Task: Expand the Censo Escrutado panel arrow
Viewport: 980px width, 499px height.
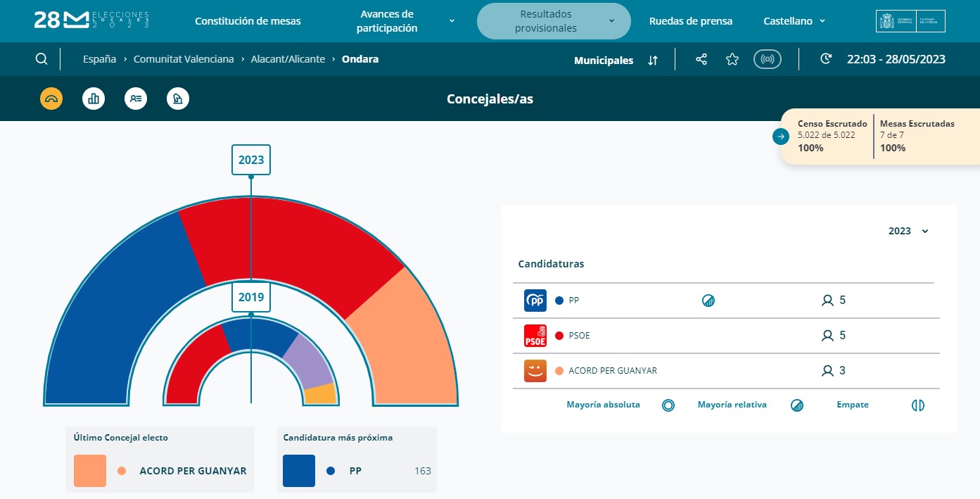Action: pos(780,137)
